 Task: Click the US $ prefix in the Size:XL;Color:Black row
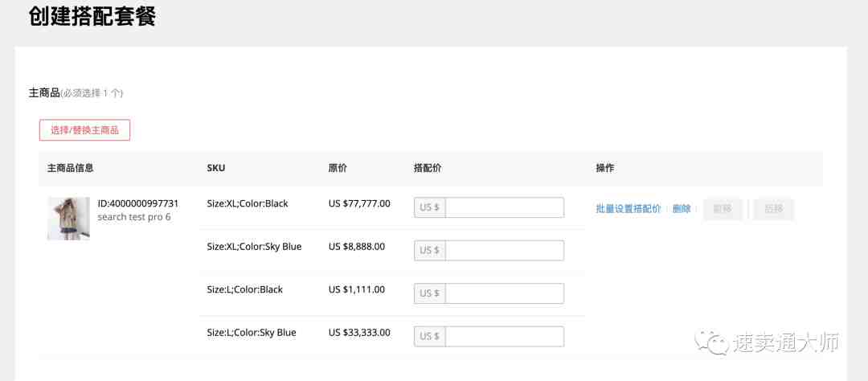click(x=429, y=207)
